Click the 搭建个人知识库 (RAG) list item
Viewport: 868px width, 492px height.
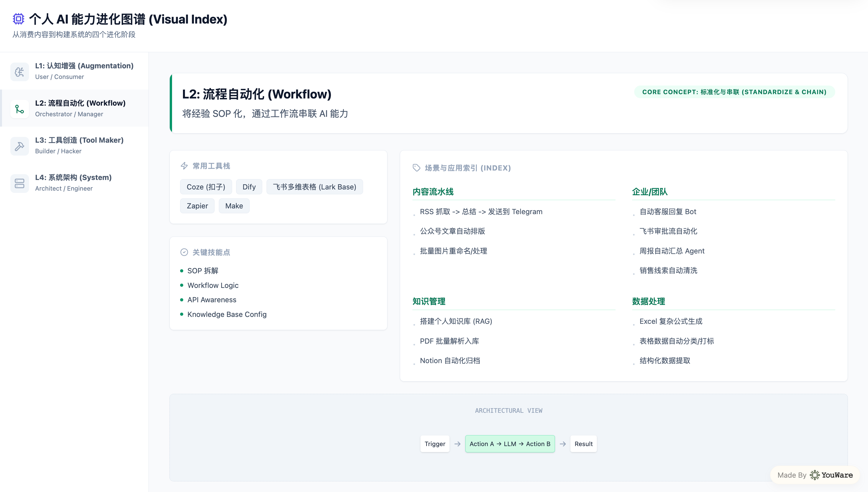tap(456, 321)
